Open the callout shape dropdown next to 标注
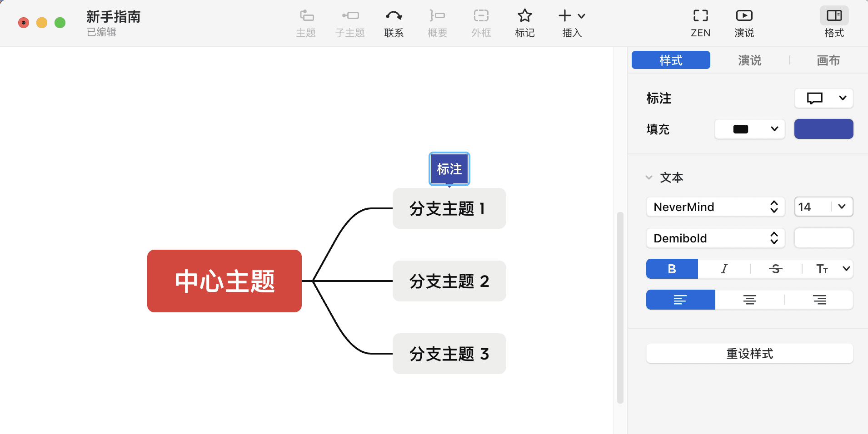The image size is (868, 434). (823, 98)
